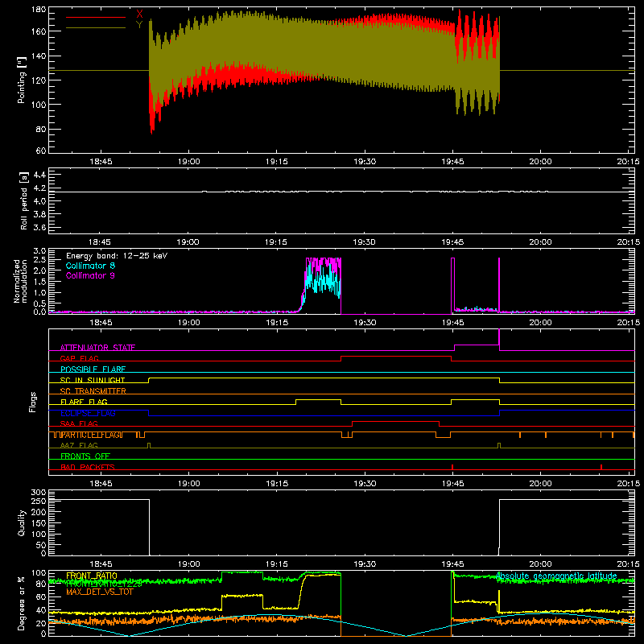Click the ECLIPSE_FLAG label
This screenshot has width=644, height=644.
coord(88,413)
